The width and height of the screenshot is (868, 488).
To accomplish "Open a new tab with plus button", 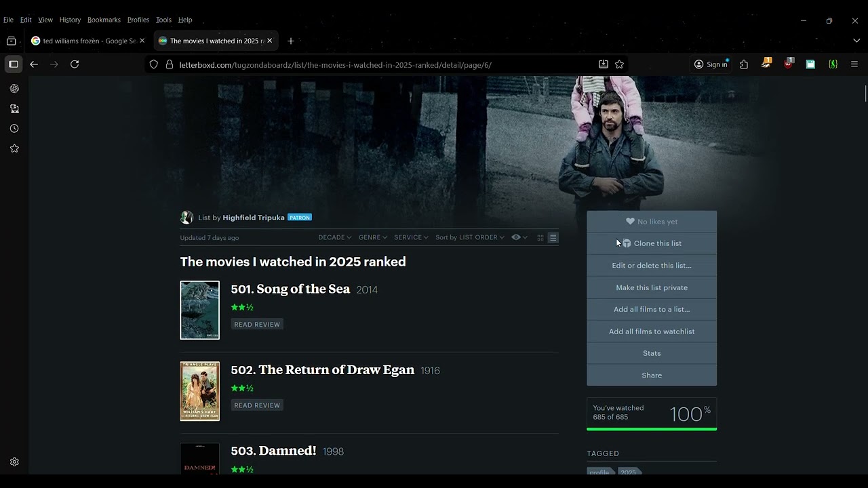I will 291,41.
